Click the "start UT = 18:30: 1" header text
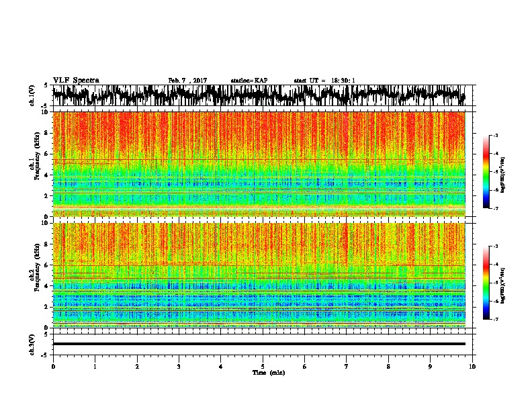Viewport: 532px width, 411px height. coord(324,81)
